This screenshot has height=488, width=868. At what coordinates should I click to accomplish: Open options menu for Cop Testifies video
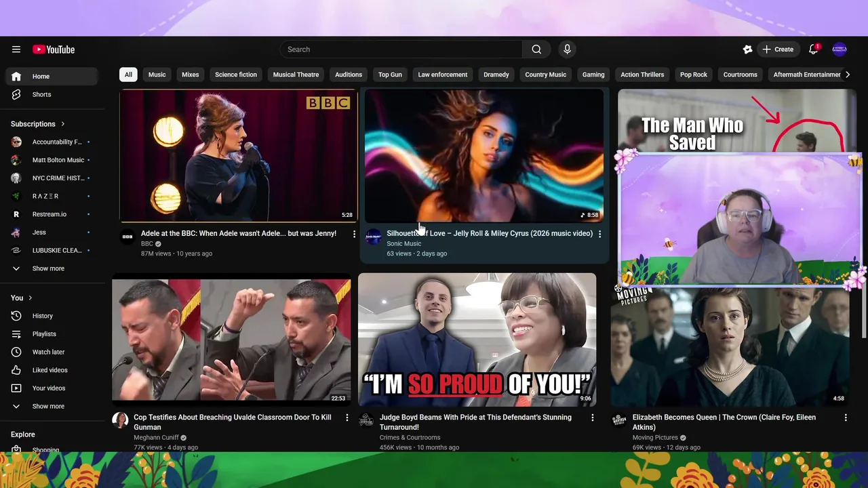(347, 418)
